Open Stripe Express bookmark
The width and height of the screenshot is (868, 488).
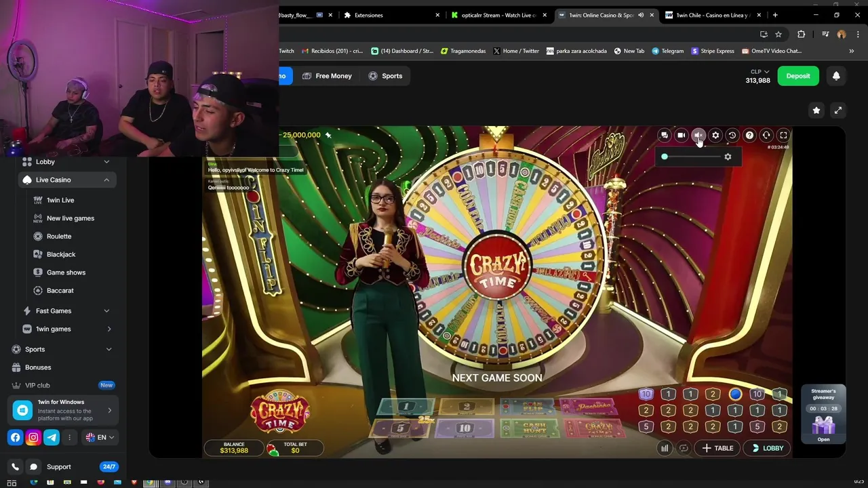point(713,51)
